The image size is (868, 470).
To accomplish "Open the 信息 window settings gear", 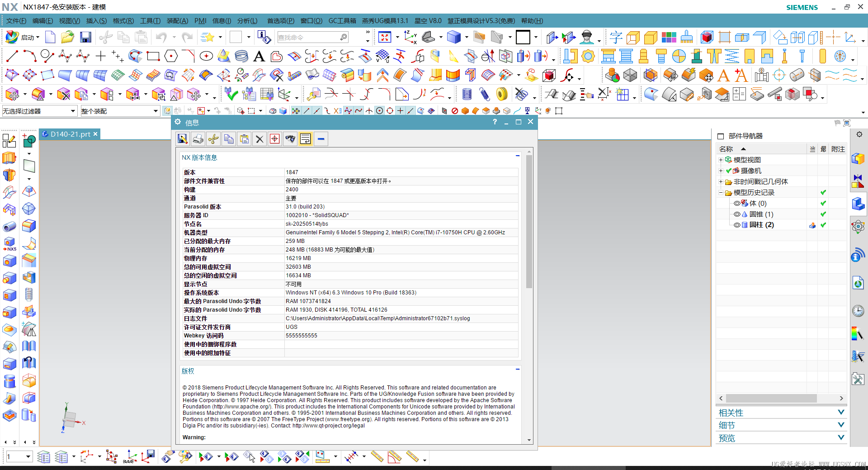I will click(x=178, y=122).
